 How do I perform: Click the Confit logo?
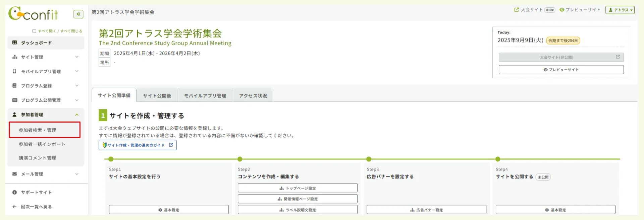pos(33,13)
